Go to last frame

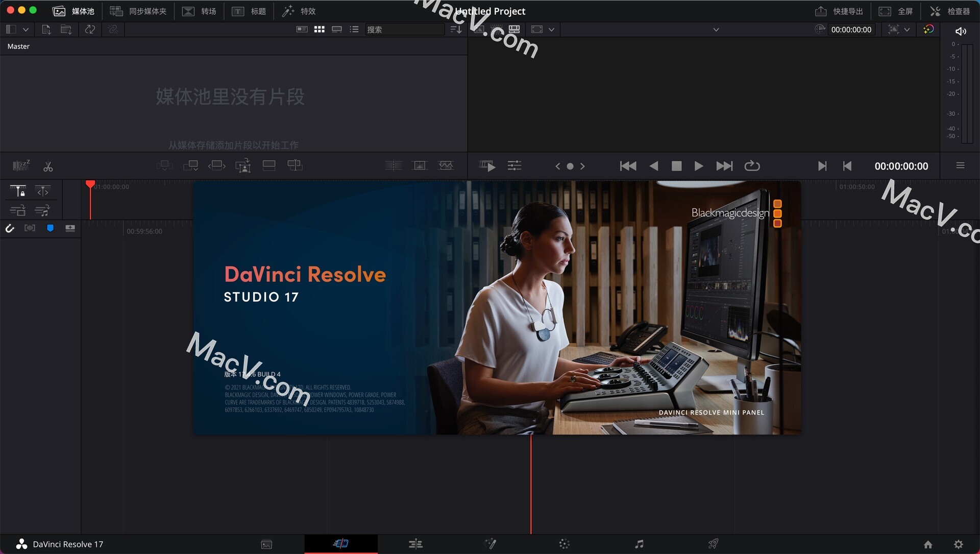pos(724,166)
